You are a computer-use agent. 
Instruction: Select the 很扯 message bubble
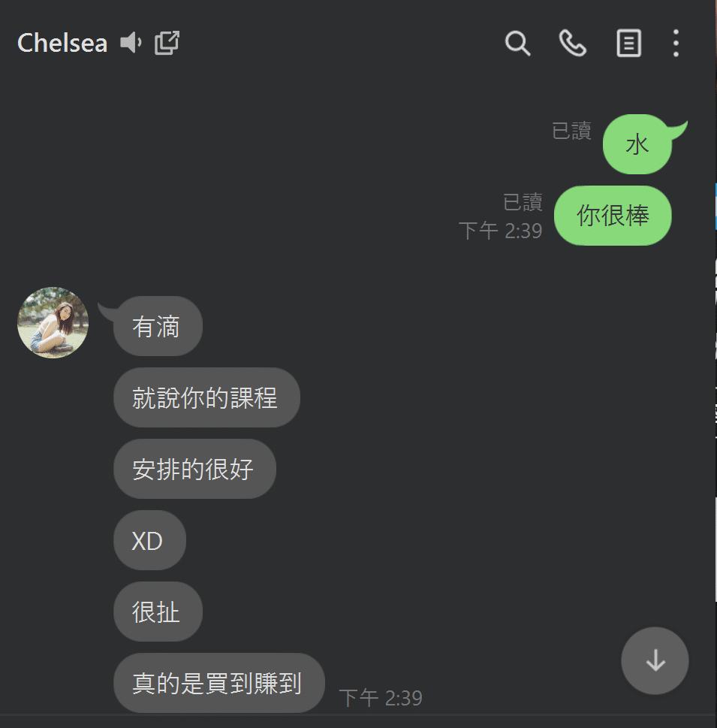[x=158, y=612]
